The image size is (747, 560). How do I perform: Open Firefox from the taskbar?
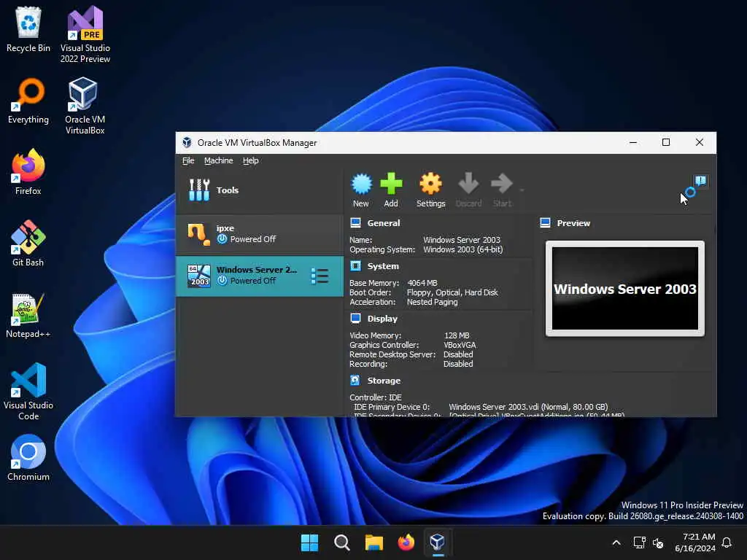[406, 542]
